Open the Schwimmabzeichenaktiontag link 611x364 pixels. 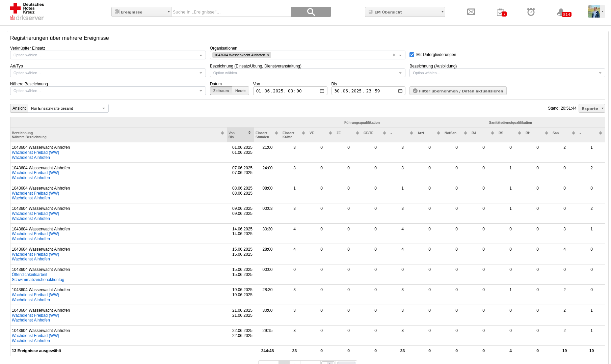38,280
